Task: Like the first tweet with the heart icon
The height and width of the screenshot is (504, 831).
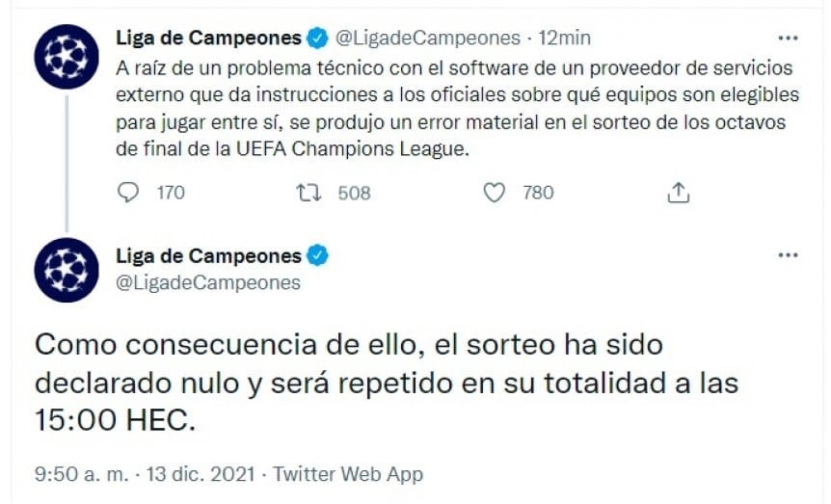Action: click(x=494, y=193)
